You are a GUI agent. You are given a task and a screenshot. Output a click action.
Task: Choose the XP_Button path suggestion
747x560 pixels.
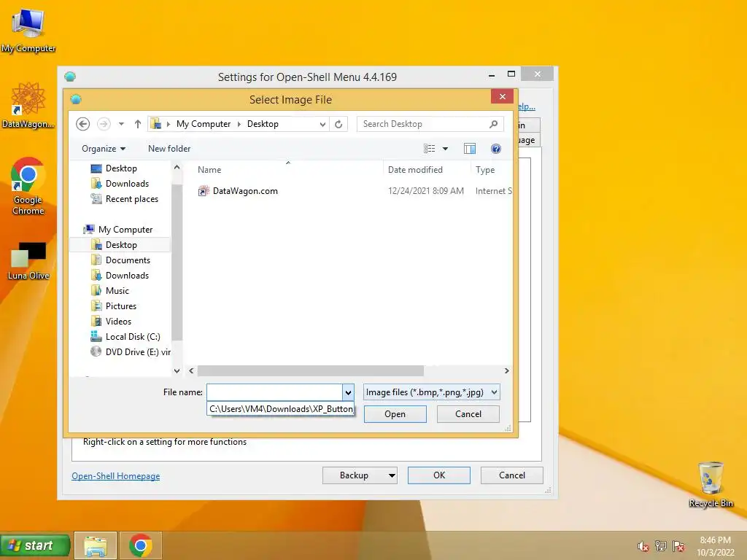click(281, 409)
